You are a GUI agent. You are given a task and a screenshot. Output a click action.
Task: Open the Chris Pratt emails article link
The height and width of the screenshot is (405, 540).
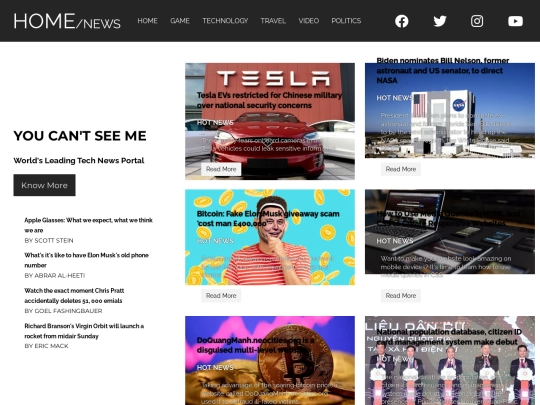coord(74,295)
